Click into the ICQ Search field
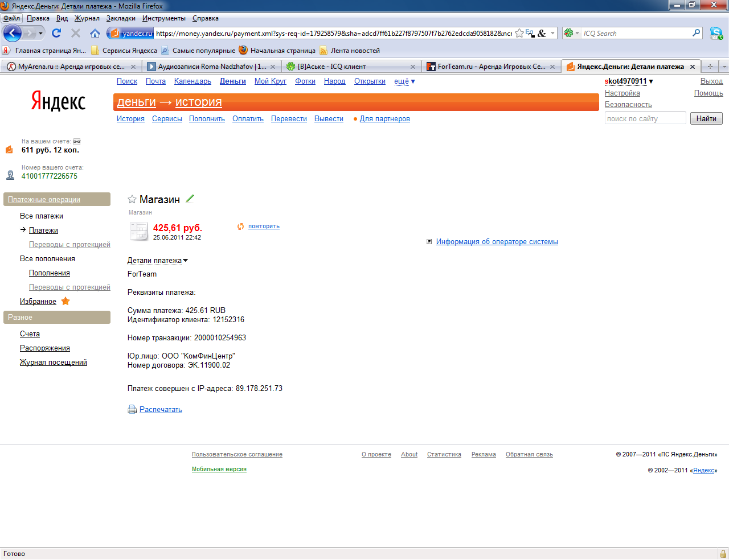 tap(636, 34)
